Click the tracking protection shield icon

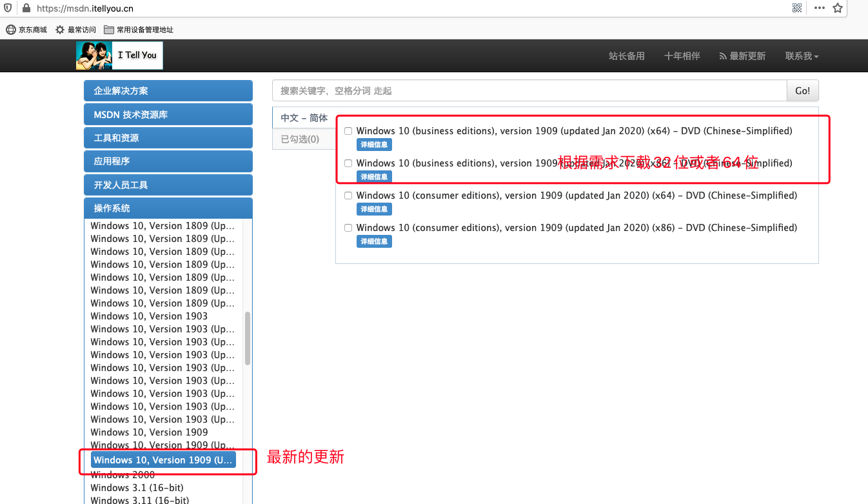pos(8,8)
